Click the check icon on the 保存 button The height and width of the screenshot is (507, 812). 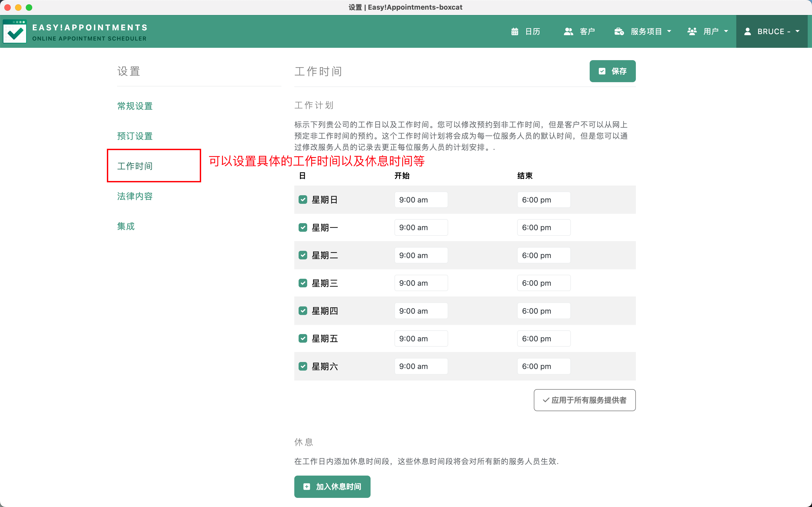point(602,71)
